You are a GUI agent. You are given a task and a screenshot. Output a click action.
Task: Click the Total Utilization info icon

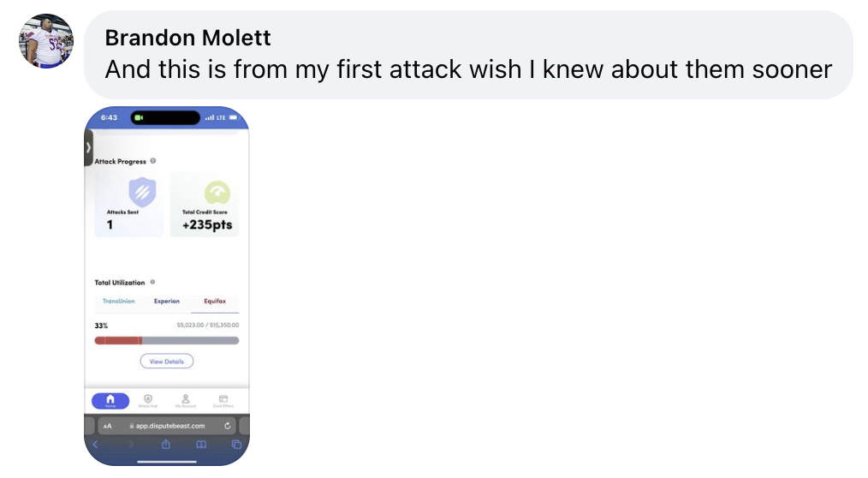[x=152, y=282]
